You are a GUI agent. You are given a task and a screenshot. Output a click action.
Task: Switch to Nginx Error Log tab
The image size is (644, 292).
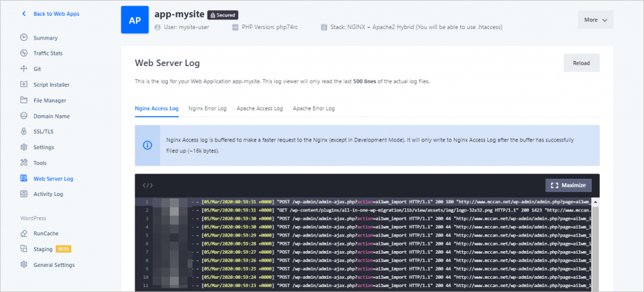pyautogui.click(x=208, y=109)
